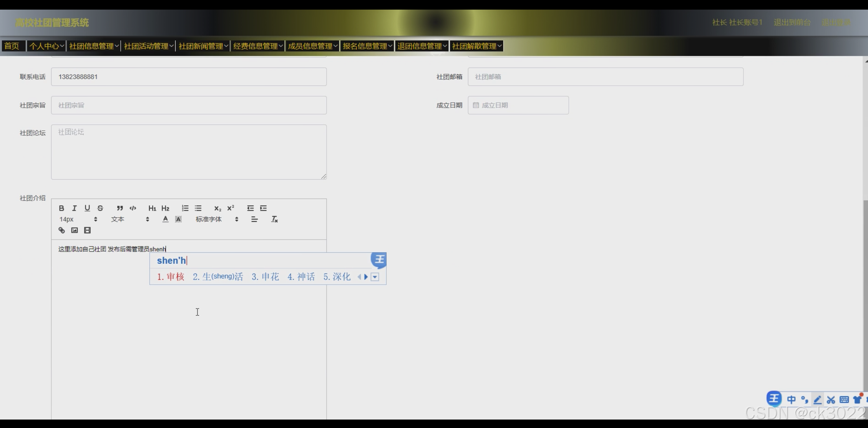Apply superscript formatting
This screenshot has width=868, height=428.
pos(231,208)
